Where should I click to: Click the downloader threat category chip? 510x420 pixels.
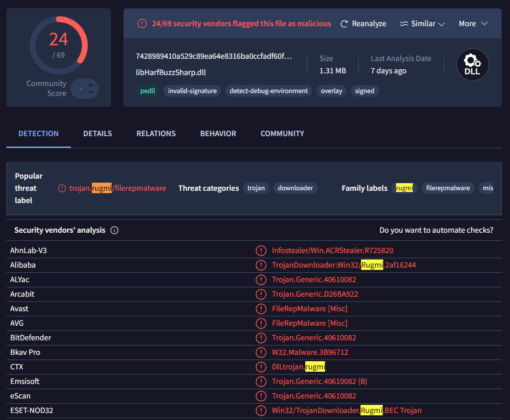coord(295,188)
